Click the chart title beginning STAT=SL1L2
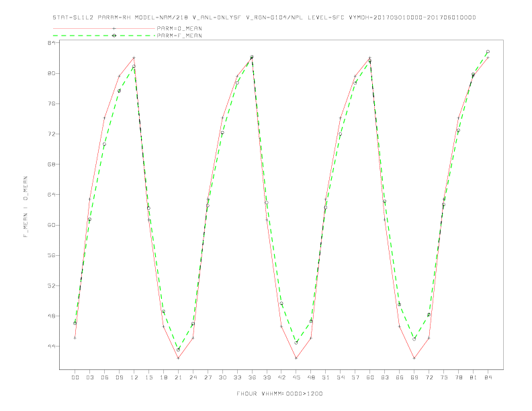 click(264, 17)
